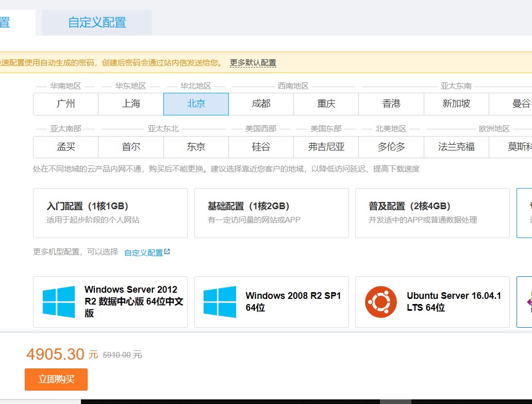Screen dimensions: 532x404
Task: Choose 普及配置 (2核4GB) plan
Action: point(432,213)
